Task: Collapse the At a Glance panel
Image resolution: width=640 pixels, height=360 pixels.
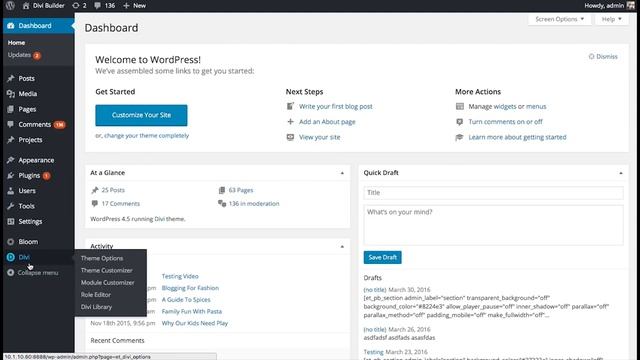Action: (342, 173)
